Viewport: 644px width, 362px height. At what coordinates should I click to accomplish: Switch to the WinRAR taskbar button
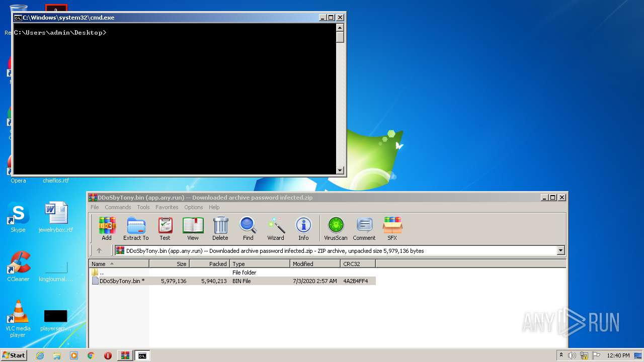point(125,355)
